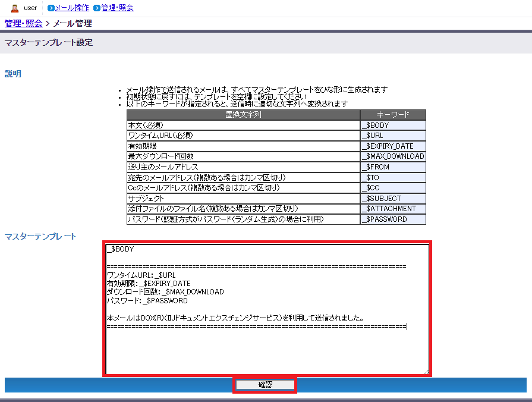Viewport: 532px width, 402px height.
Task: Click the キーワード column header
Action: click(x=393, y=115)
